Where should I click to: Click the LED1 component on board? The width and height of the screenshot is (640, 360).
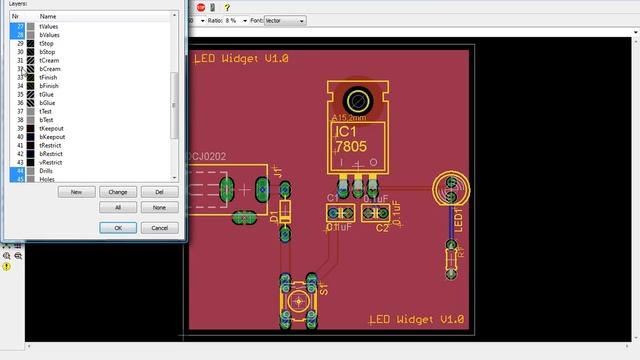pyautogui.click(x=451, y=189)
